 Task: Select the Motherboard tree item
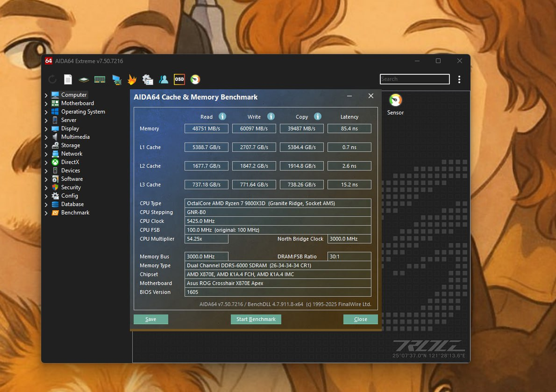77,103
